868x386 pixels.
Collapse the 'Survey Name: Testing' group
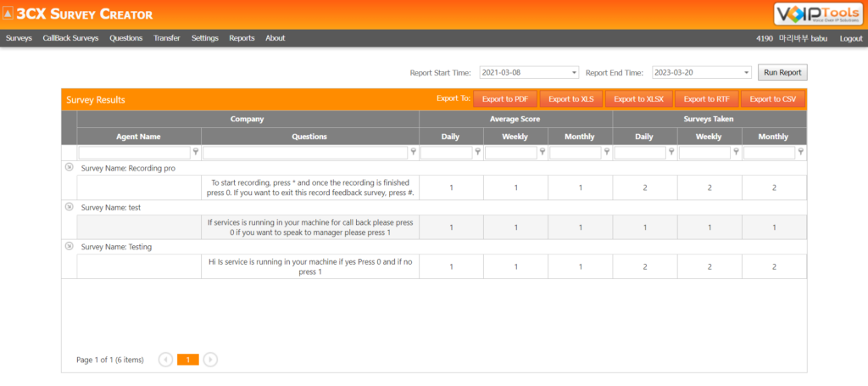click(70, 246)
